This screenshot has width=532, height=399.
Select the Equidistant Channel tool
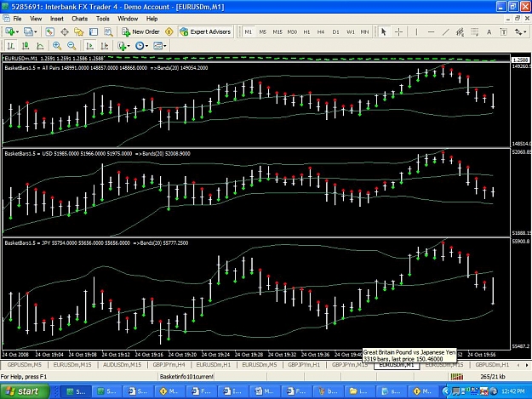pos(460,31)
